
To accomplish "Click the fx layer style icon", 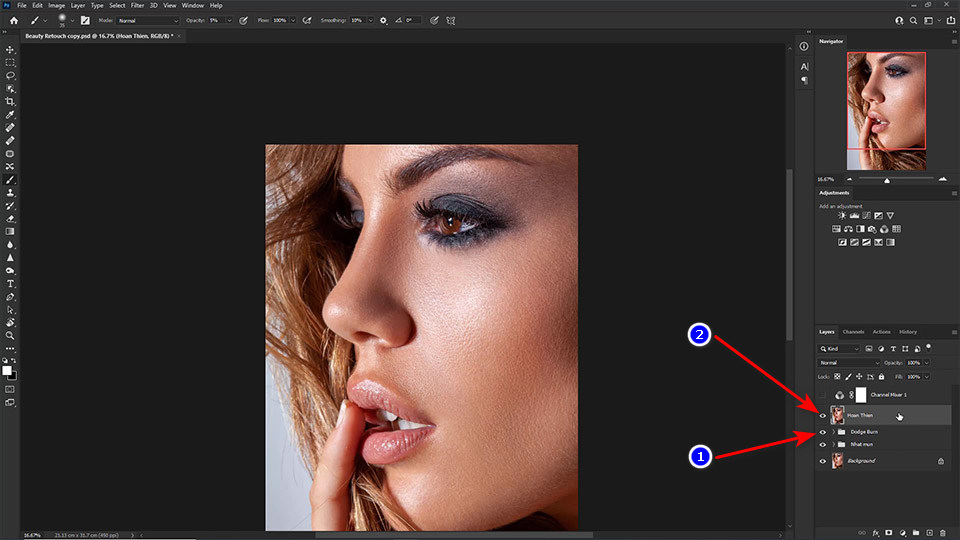I will point(875,533).
